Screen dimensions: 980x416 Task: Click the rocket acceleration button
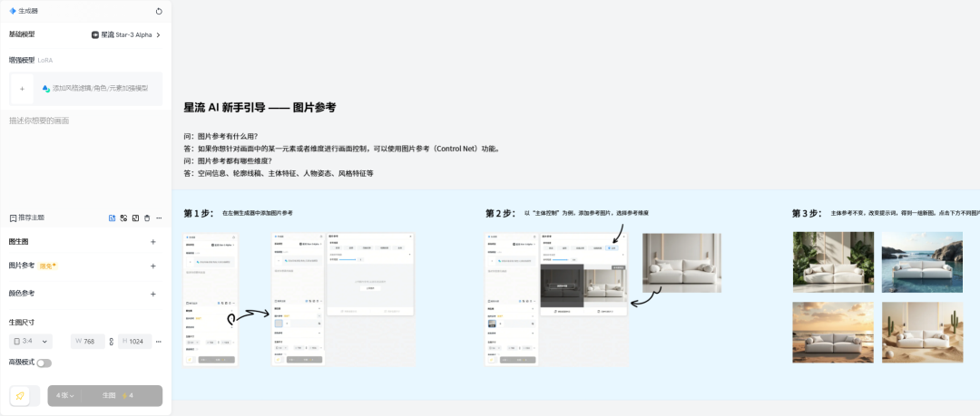(x=20, y=396)
